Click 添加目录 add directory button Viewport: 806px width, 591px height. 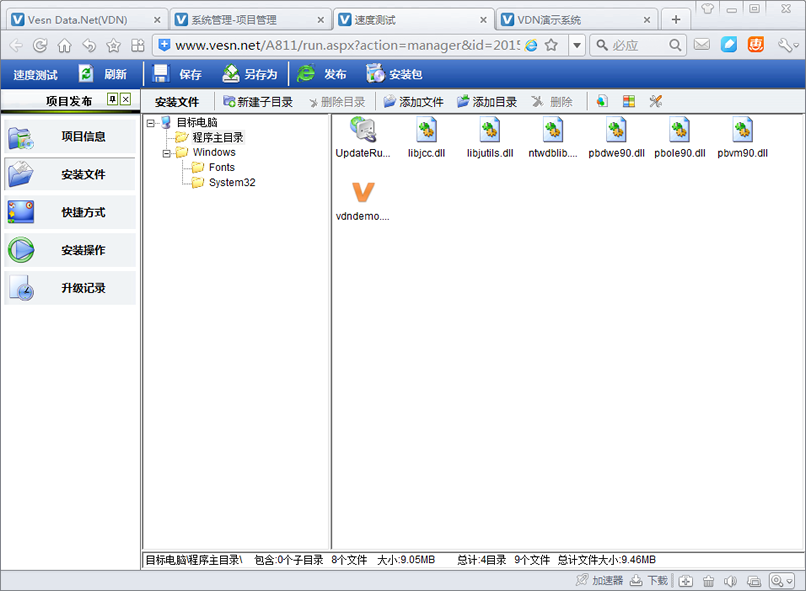coord(487,102)
